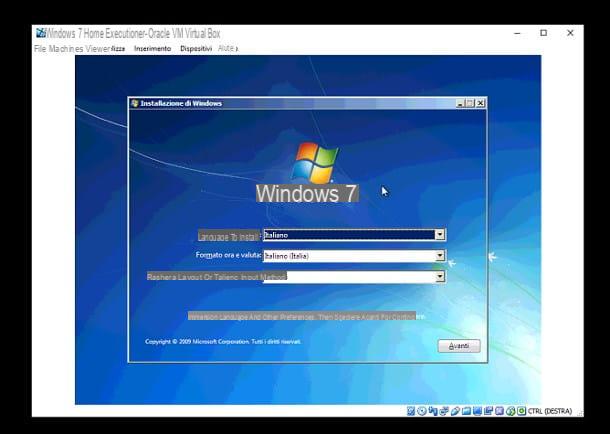This screenshot has width=610, height=434.
Task: Maximize the Oracle VM VirtualBox window
Action: [x=543, y=33]
